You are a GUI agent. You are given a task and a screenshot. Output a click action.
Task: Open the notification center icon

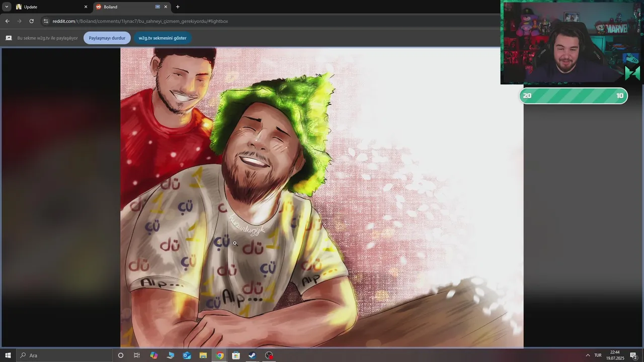633,355
